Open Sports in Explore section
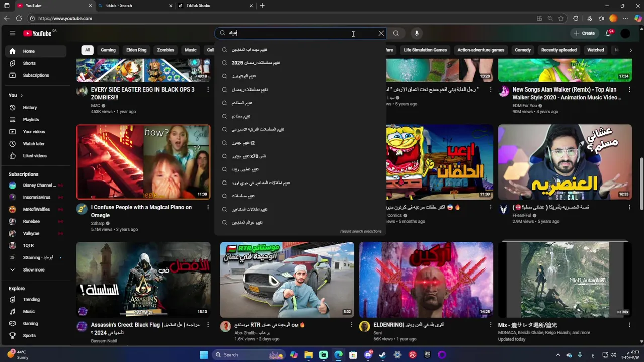This screenshot has height=362, width=644. click(x=36, y=335)
